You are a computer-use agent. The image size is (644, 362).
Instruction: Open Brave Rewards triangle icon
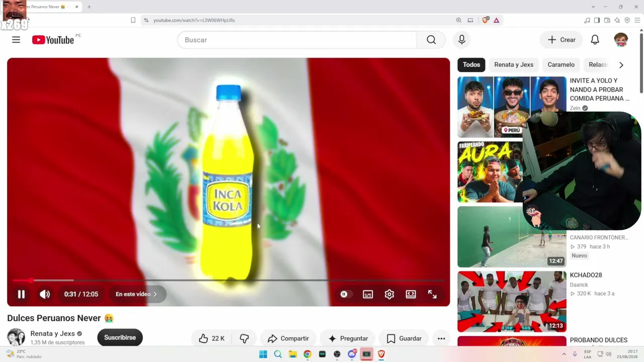click(x=497, y=20)
